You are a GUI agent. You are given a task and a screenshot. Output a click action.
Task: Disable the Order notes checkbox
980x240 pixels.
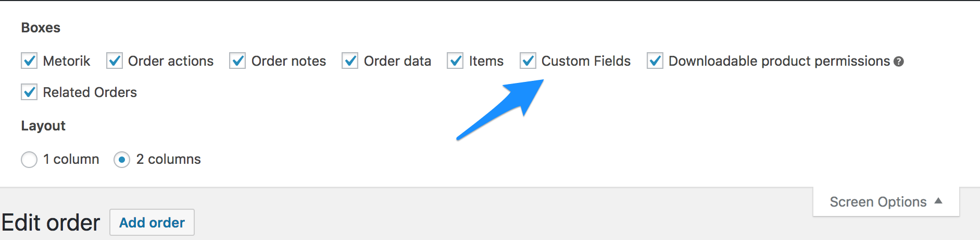coord(237,61)
